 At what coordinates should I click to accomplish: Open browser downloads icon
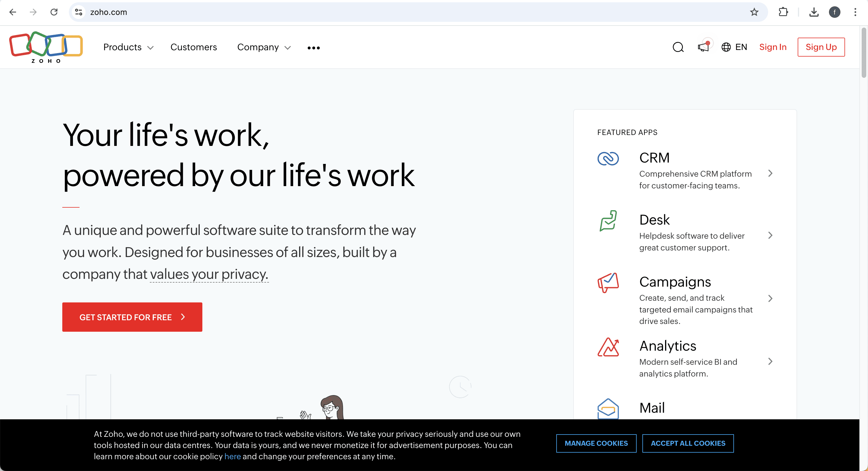[814, 12]
